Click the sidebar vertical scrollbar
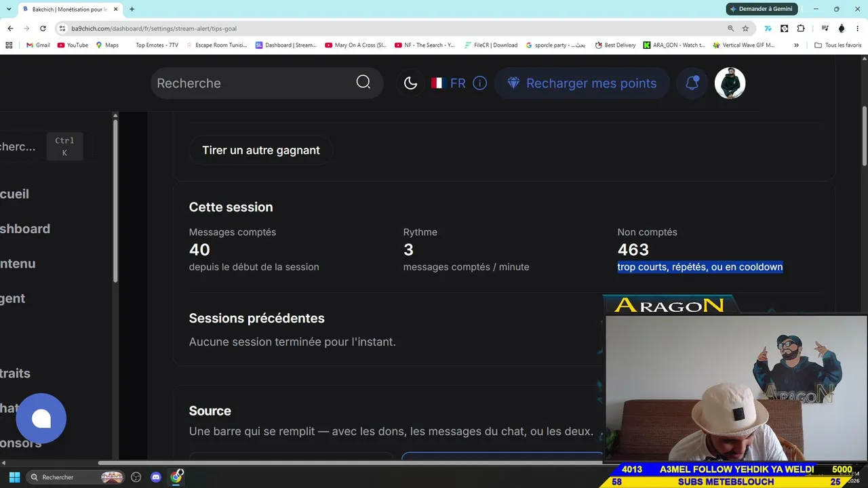The width and height of the screenshot is (868, 488). [115, 200]
